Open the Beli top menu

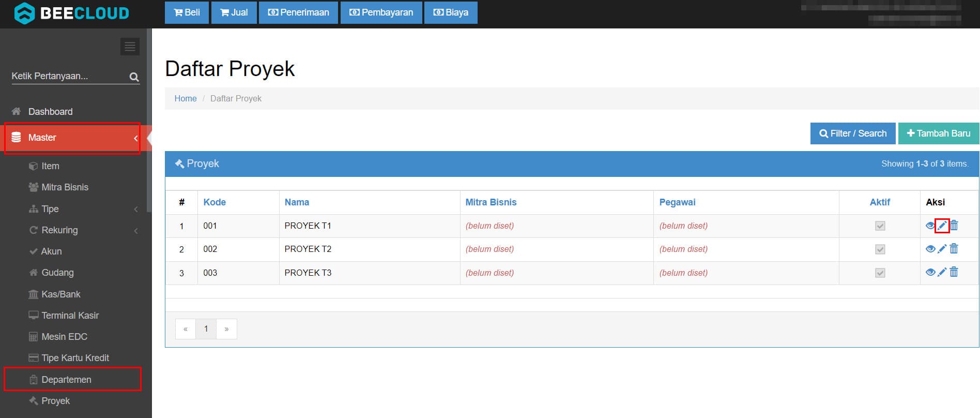187,12
